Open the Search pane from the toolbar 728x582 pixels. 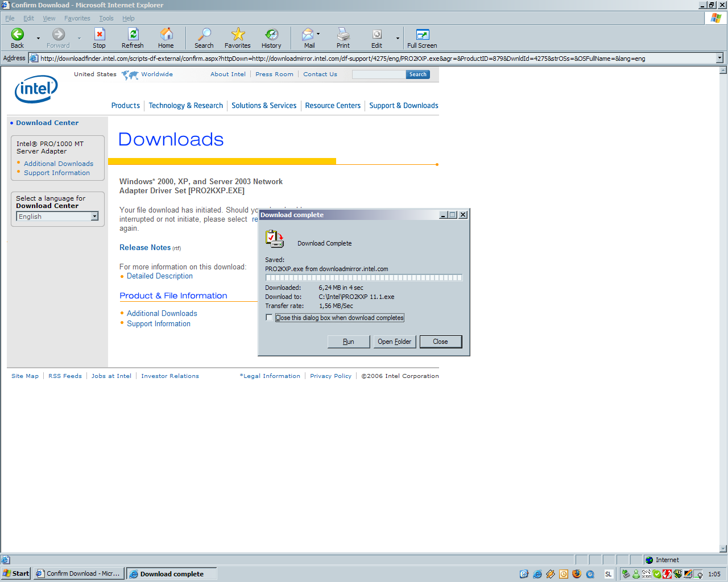point(204,38)
